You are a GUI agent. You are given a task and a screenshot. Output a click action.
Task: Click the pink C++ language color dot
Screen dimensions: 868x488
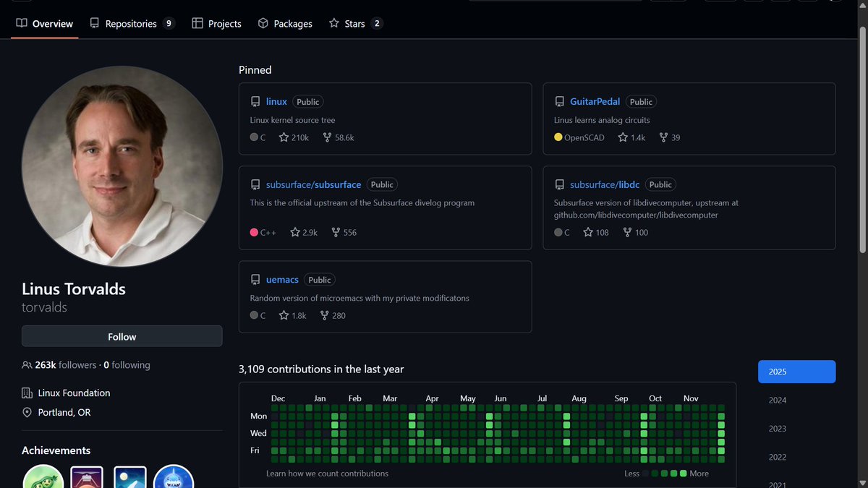click(x=254, y=232)
